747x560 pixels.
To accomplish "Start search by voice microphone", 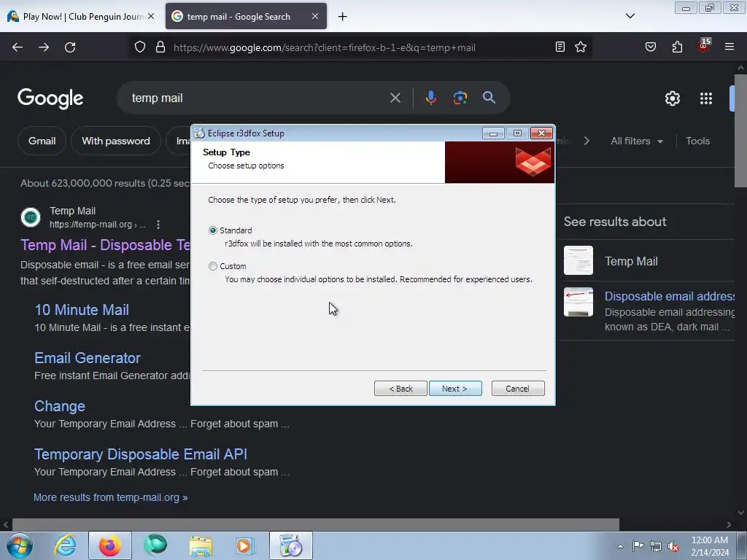I will (430, 98).
